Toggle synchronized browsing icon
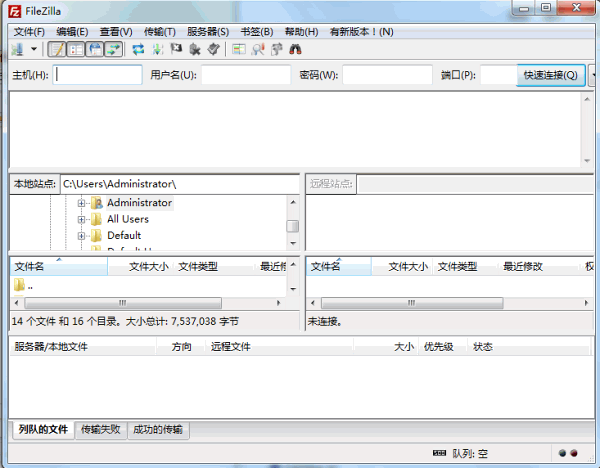This screenshot has width=600, height=468. pyautogui.click(x=277, y=49)
